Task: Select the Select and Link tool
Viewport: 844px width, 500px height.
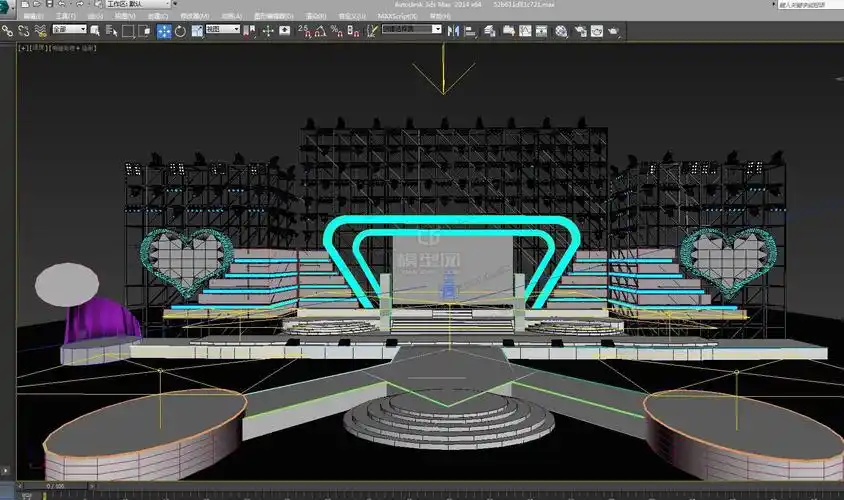Action: (x=8, y=30)
